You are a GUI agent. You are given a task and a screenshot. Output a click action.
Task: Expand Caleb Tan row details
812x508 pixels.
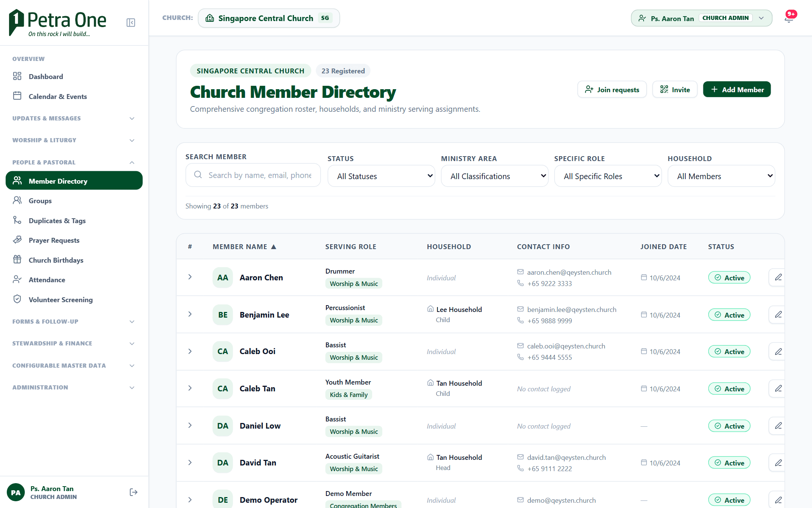(190, 388)
